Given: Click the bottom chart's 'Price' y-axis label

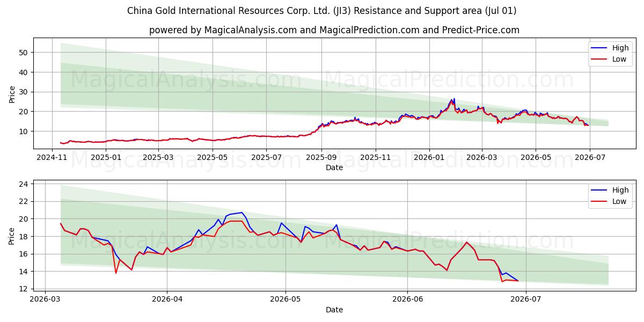Looking at the screenshot, I should 12,235.
